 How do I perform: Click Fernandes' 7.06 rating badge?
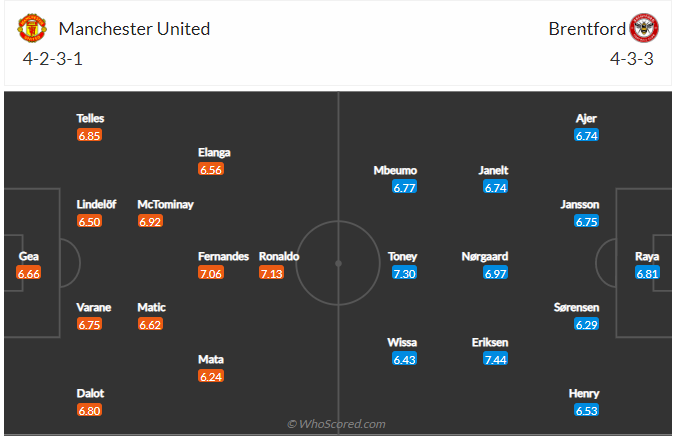click(211, 273)
